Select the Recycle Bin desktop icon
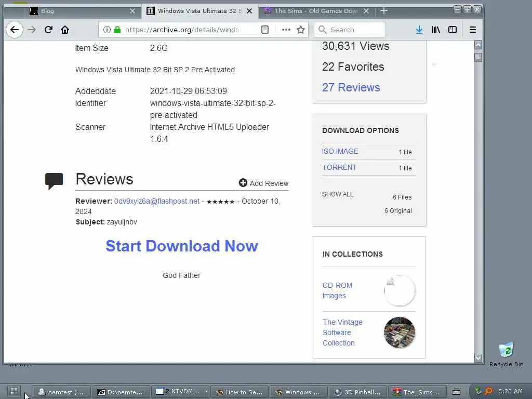The width and height of the screenshot is (532, 399). tap(506, 354)
